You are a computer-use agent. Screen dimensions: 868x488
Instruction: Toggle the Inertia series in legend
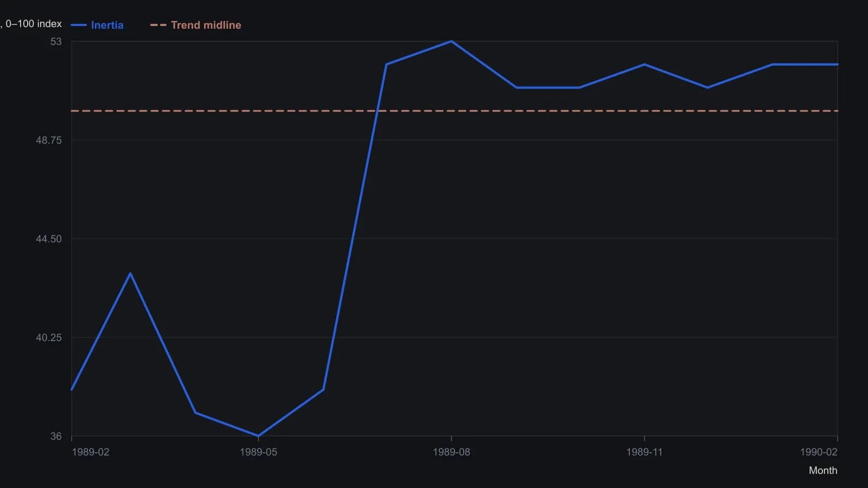[x=97, y=25]
